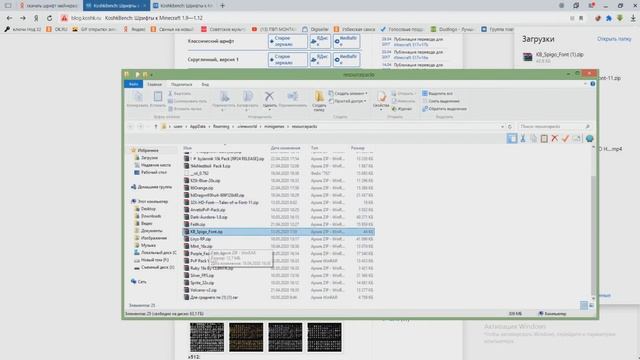Select file Silver_FPS.zip
640x360 pixels.
tap(202, 276)
